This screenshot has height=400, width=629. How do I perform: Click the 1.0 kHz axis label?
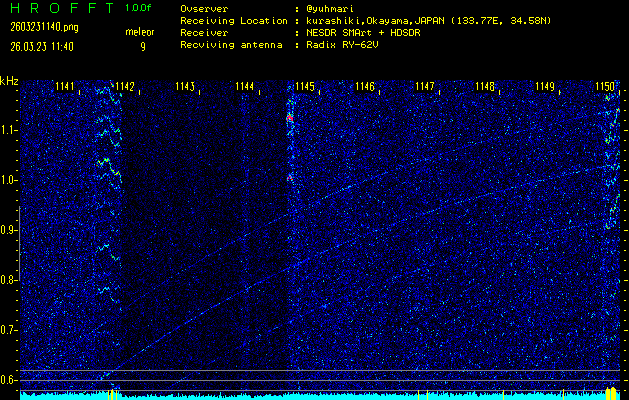[9, 180]
